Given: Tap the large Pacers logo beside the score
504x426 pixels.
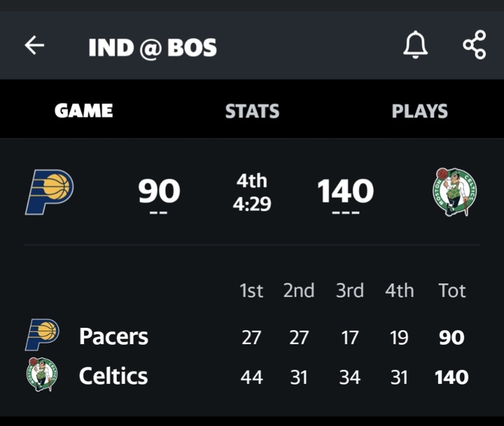Looking at the screenshot, I should coord(49,191).
